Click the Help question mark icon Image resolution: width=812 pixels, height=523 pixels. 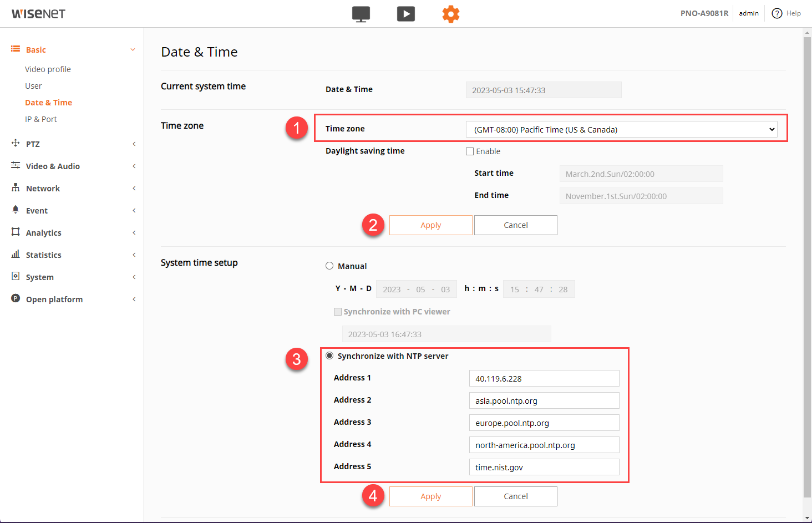(x=777, y=13)
